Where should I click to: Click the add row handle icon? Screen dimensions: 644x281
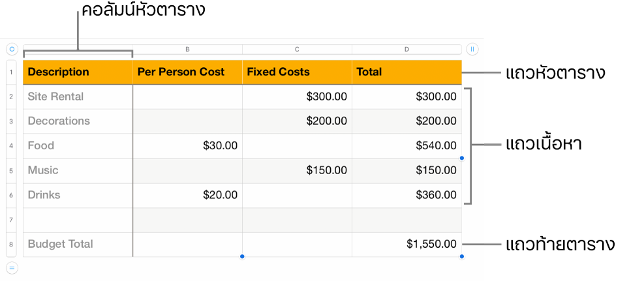pyautogui.click(x=12, y=269)
